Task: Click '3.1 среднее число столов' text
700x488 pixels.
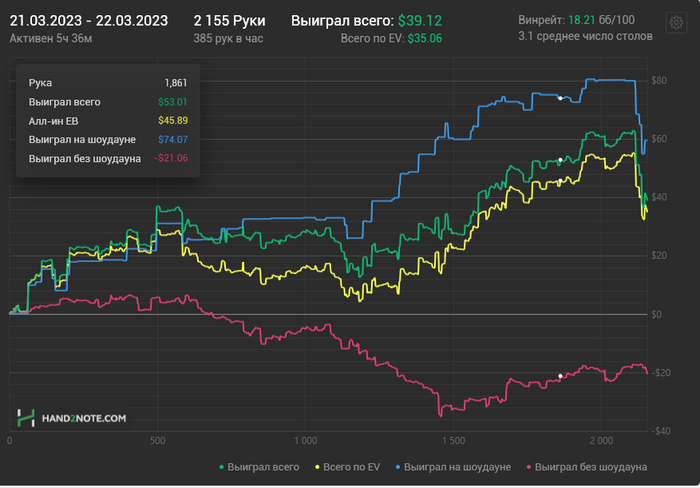Action: (585, 36)
